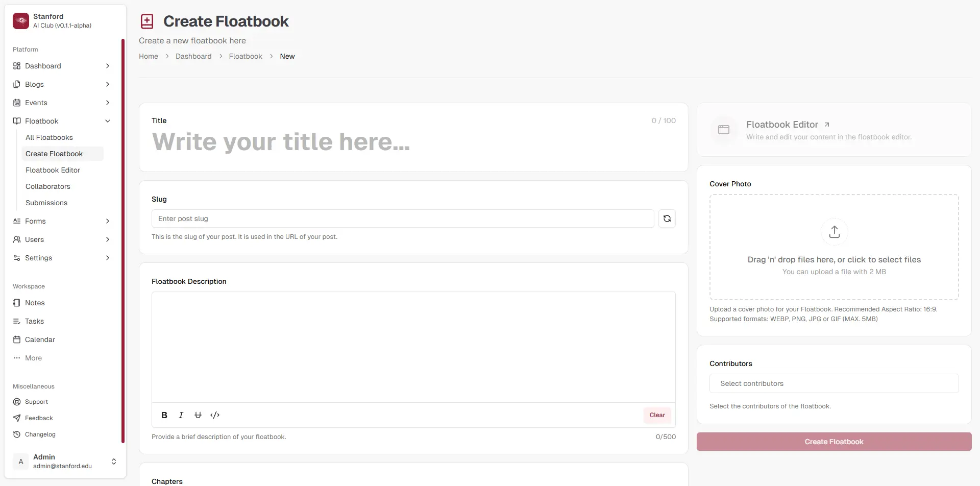The width and height of the screenshot is (980, 486).
Task: Expand the Settings sidebar section
Action: 107,258
